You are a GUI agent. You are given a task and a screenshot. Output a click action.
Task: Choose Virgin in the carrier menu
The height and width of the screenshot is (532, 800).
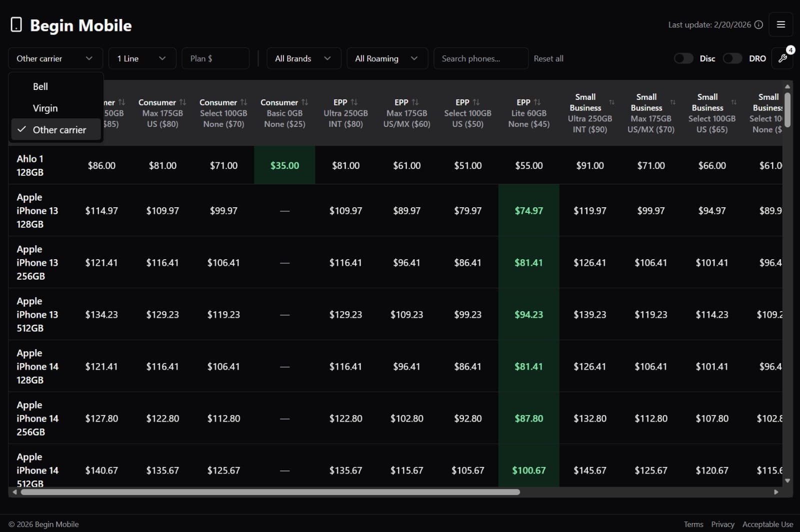click(45, 108)
